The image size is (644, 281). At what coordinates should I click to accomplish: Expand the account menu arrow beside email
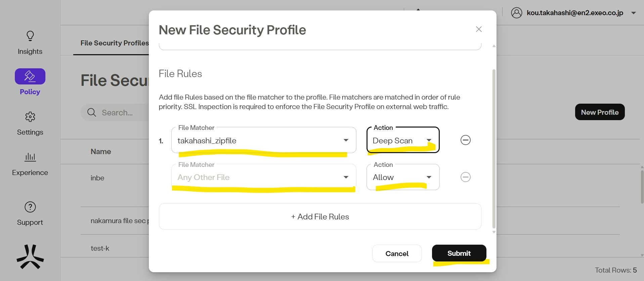[634, 13]
